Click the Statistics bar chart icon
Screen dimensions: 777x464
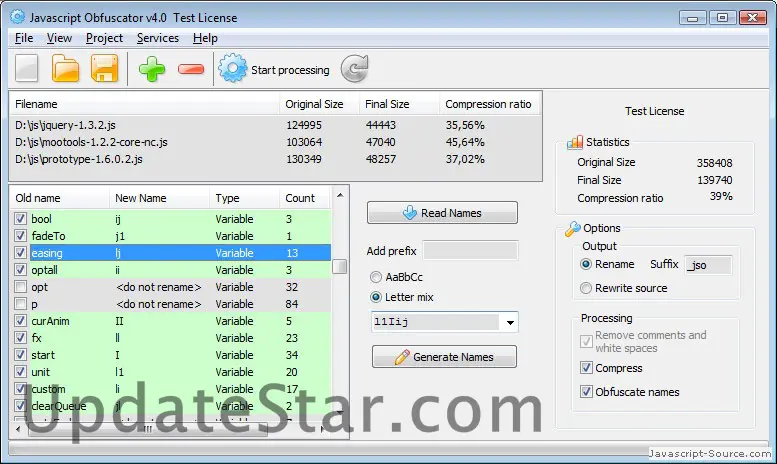(x=575, y=142)
